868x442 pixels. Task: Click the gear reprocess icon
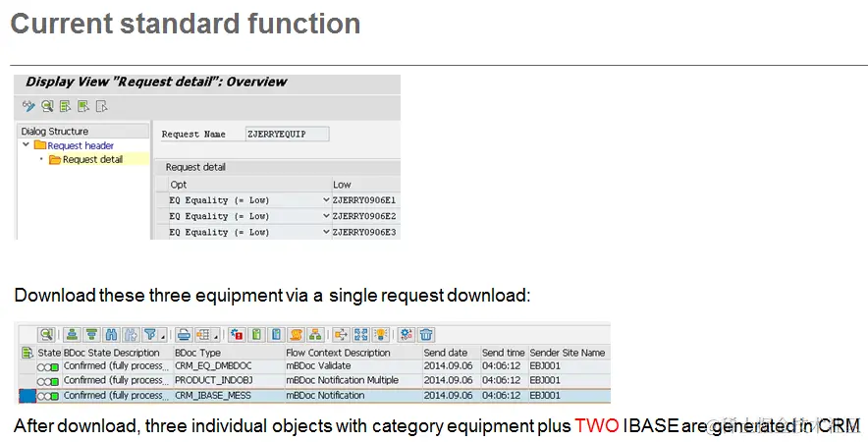click(x=407, y=335)
